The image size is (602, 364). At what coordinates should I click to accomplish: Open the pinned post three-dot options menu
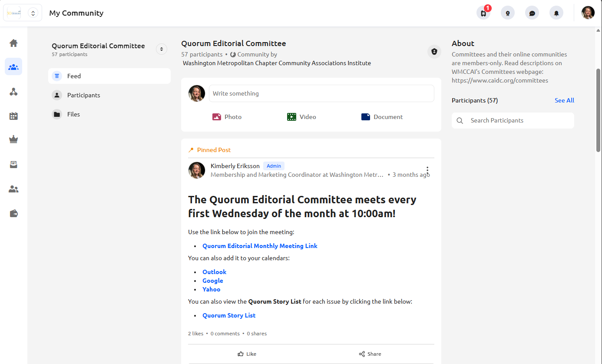427,170
